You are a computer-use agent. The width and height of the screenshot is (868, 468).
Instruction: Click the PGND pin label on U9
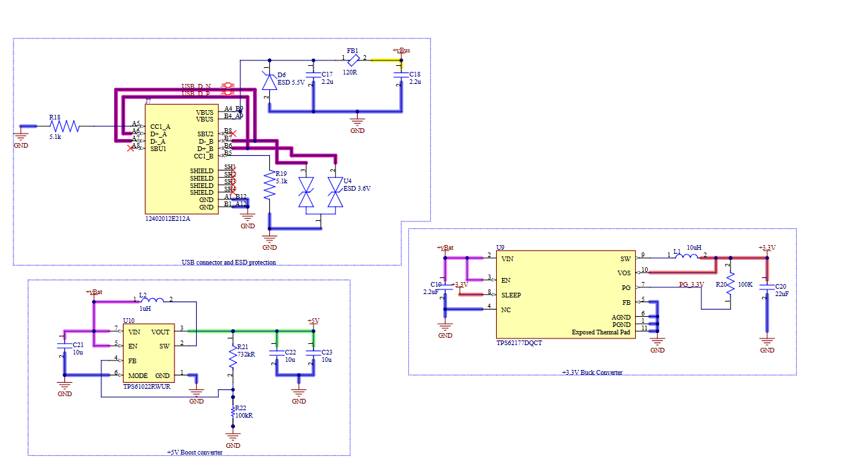tap(621, 325)
